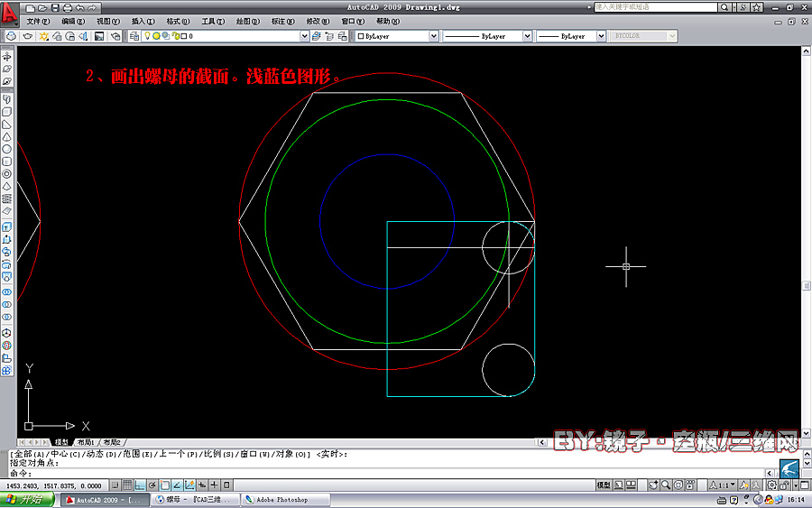Viewport: 812px width, 508px height.
Task: Switch to the 布局1 layout tab
Action: coord(86,442)
